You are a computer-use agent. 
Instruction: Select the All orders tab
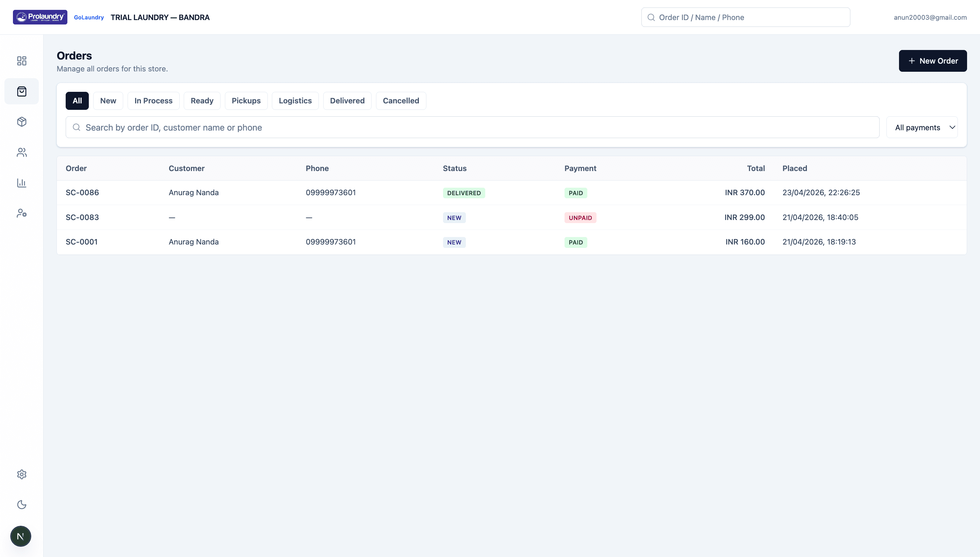click(77, 101)
